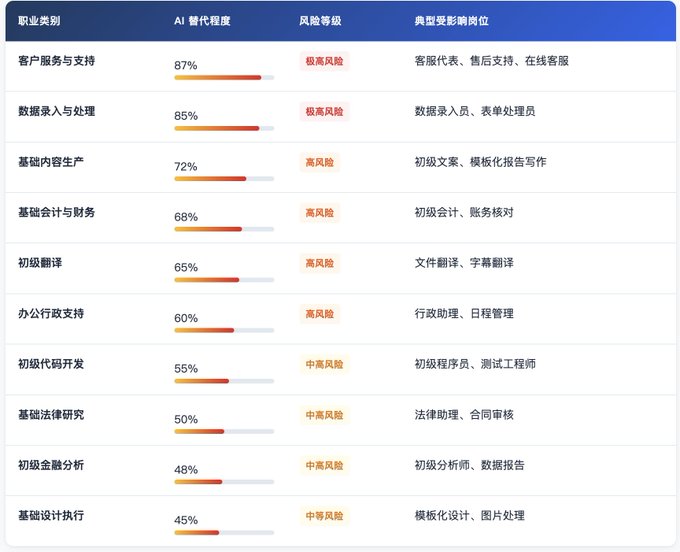Click the 50% progress bar for 基础法律研究
This screenshot has height=552, width=680.
point(224,431)
